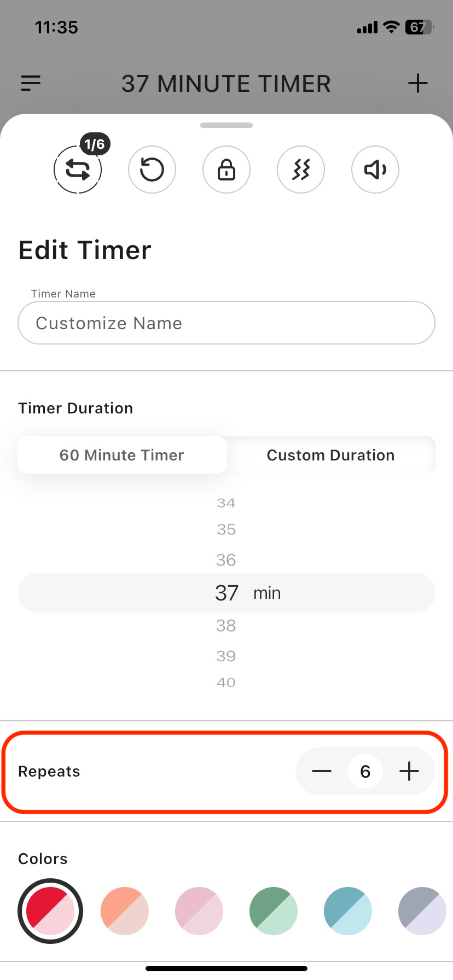
Task: Choose the salmon orange color swatch
Action: click(125, 911)
